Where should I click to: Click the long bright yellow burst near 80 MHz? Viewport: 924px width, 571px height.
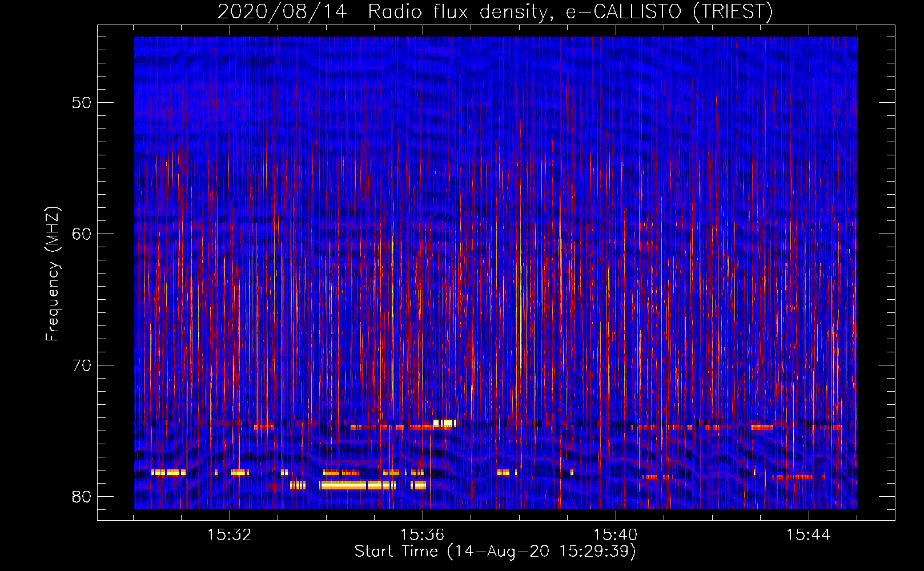(x=357, y=485)
